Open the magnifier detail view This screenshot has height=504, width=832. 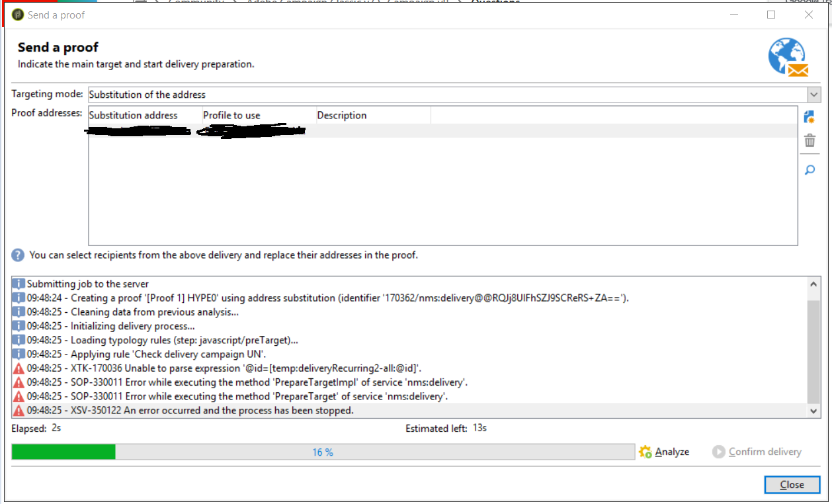point(810,170)
